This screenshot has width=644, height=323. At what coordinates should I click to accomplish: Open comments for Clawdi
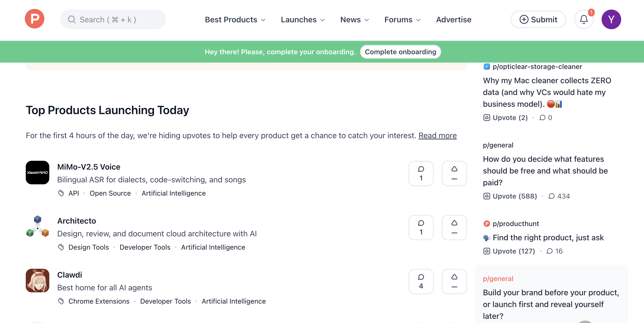pos(421,282)
